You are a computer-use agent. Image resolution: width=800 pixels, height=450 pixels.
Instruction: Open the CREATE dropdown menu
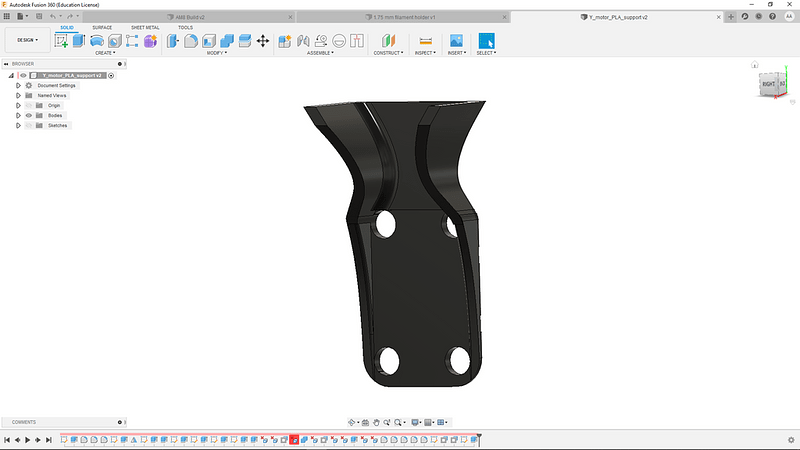tap(105, 53)
